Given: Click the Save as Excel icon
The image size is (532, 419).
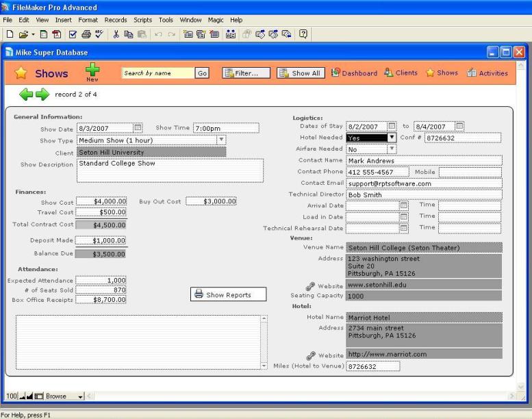Looking at the screenshot, I should (x=44, y=34).
